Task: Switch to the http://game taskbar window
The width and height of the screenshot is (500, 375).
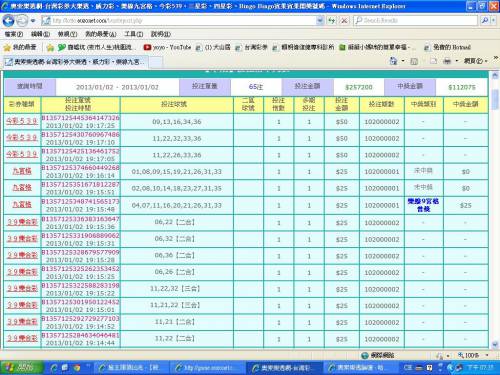Action: click(208, 368)
